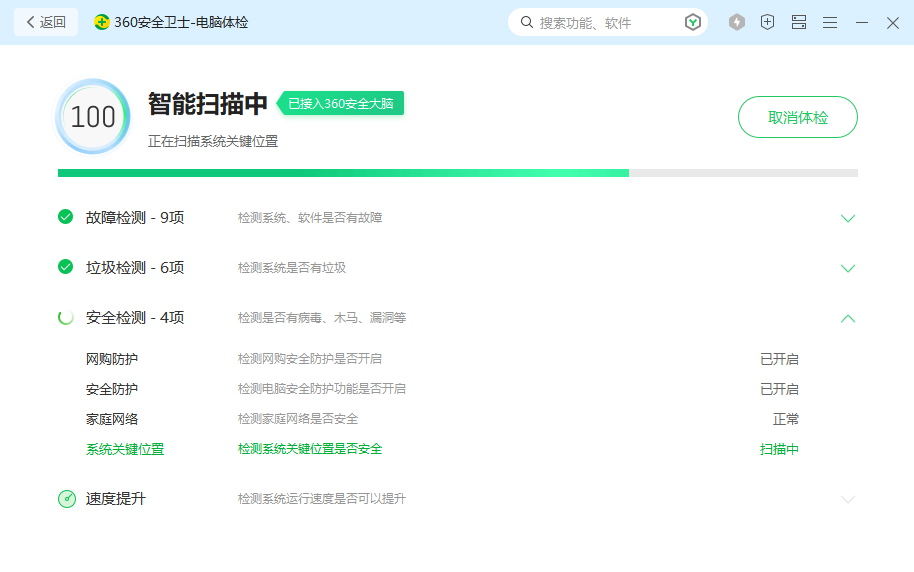Select the 安全检测 - 4项 heading
Viewport: 914px width, 572px height.
pyautogui.click(x=135, y=318)
